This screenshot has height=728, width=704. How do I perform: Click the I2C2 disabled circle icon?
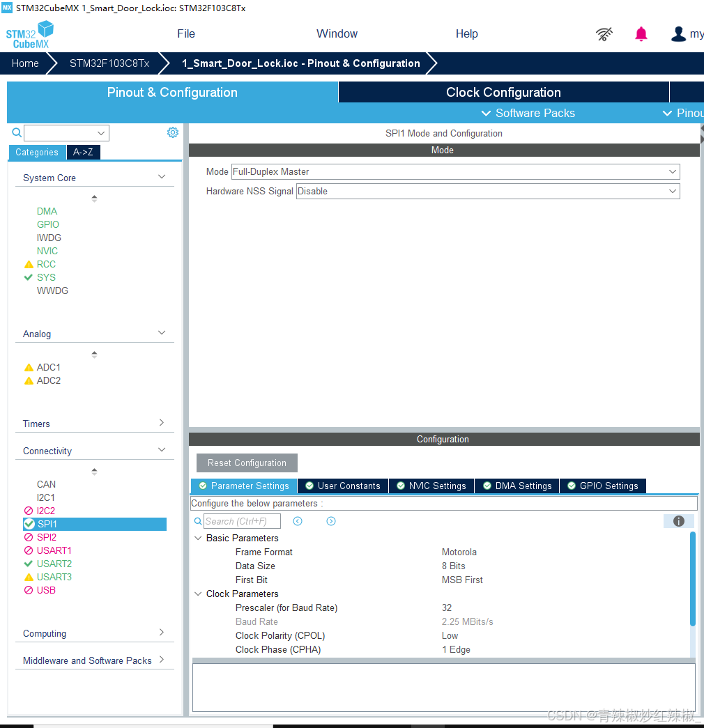29,511
